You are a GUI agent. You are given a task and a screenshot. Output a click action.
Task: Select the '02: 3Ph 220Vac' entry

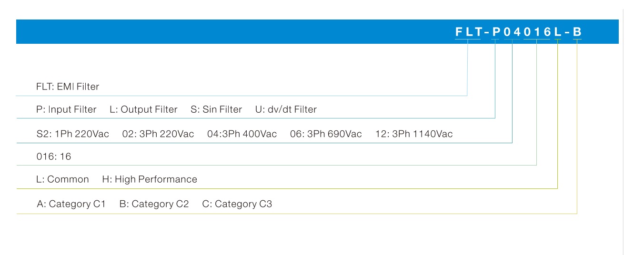click(158, 134)
